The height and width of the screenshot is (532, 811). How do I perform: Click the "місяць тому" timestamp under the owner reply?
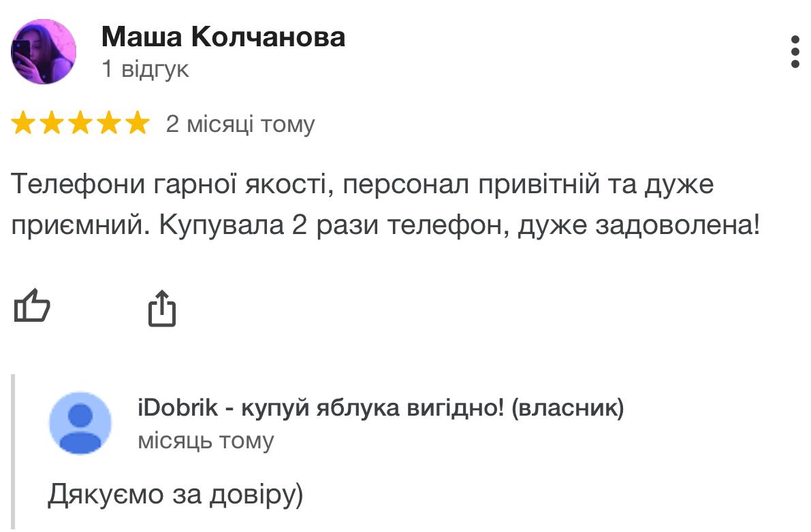click(x=206, y=441)
